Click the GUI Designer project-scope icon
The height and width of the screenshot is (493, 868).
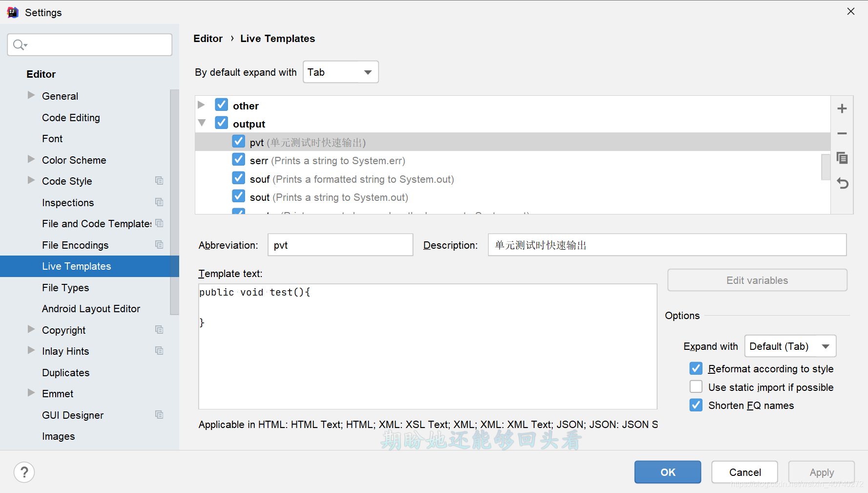click(x=159, y=414)
